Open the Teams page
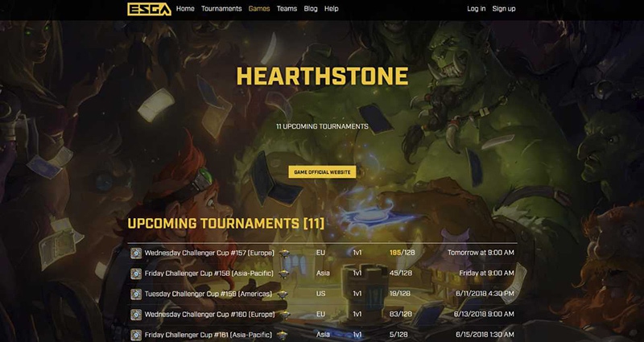644x342 pixels. [x=287, y=9]
